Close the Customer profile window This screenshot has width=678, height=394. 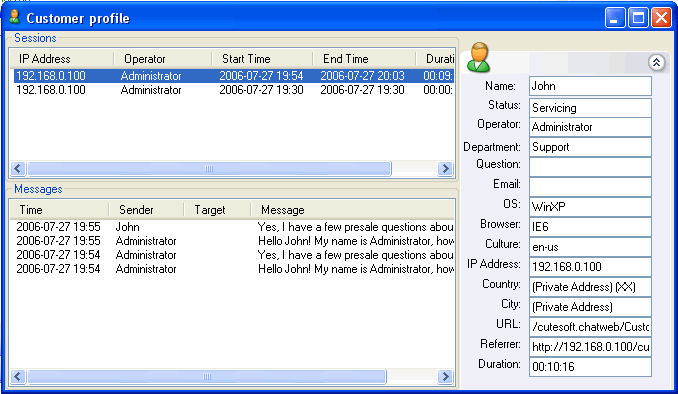[662, 18]
